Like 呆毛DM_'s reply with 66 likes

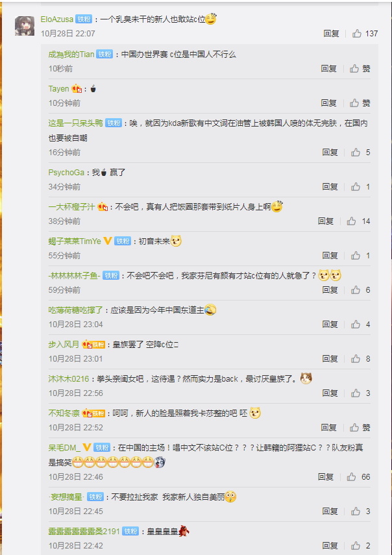[x=358, y=476]
